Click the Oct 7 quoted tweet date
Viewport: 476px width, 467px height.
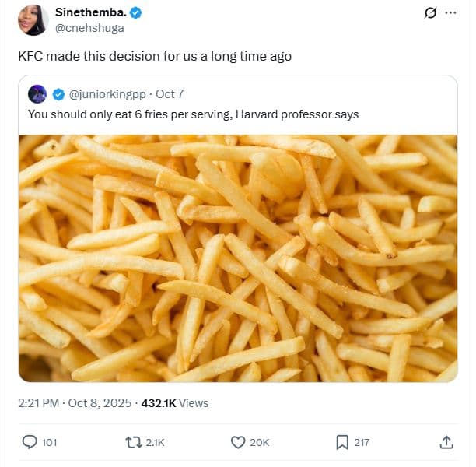pos(170,94)
